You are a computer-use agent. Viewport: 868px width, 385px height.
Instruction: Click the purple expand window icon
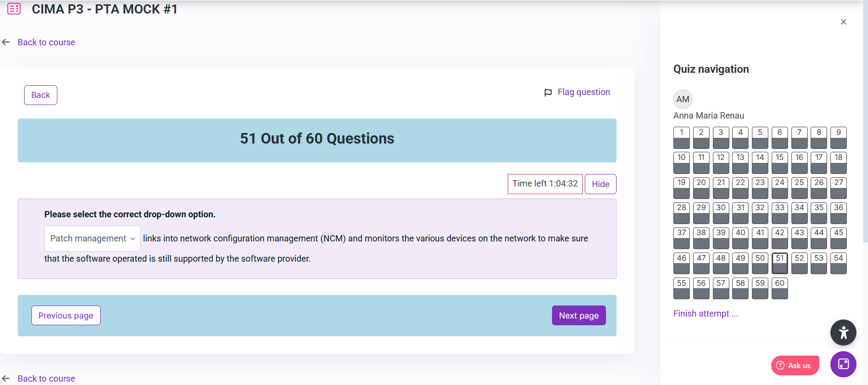pyautogui.click(x=843, y=364)
